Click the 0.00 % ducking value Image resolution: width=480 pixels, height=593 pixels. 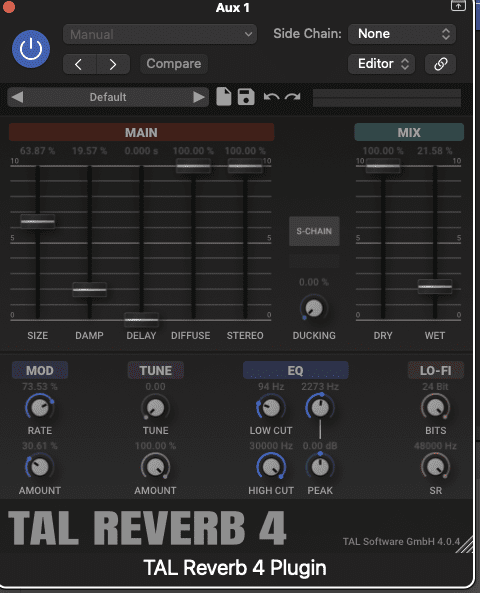(x=314, y=282)
